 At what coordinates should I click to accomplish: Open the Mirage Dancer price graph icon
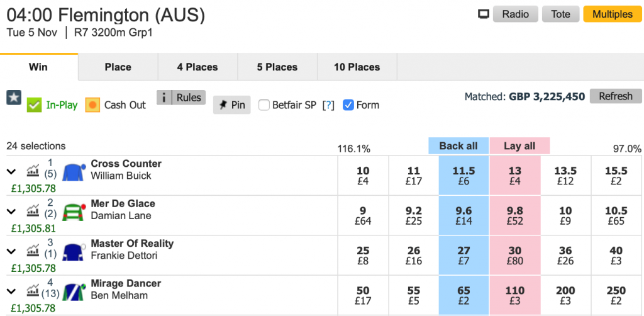[33, 290]
